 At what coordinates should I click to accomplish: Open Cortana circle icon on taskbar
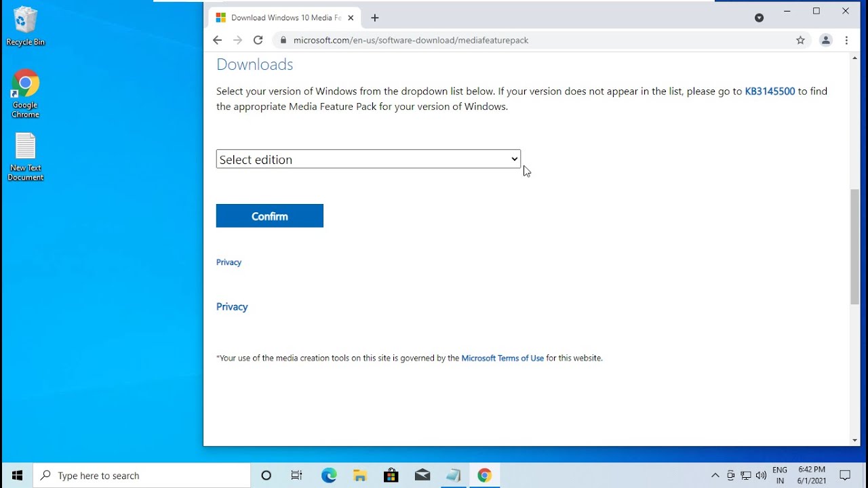pyautogui.click(x=266, y=476)
